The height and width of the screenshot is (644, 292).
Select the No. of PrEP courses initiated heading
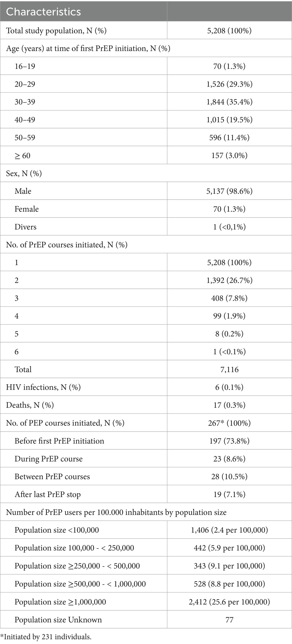point(67,245)
